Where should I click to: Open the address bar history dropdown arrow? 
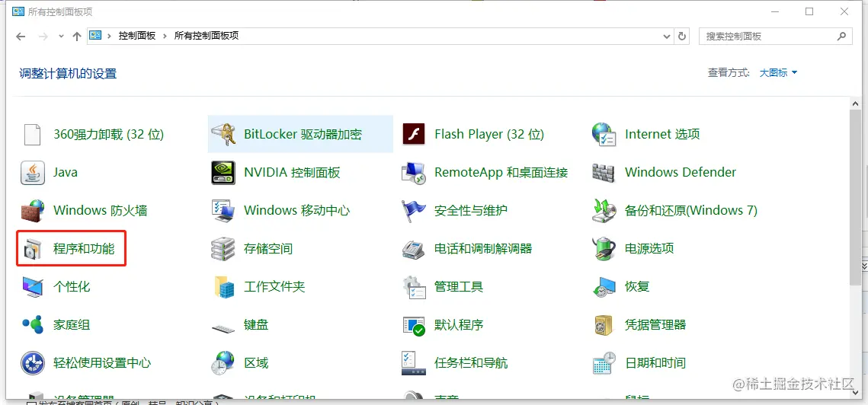[667, 36]
